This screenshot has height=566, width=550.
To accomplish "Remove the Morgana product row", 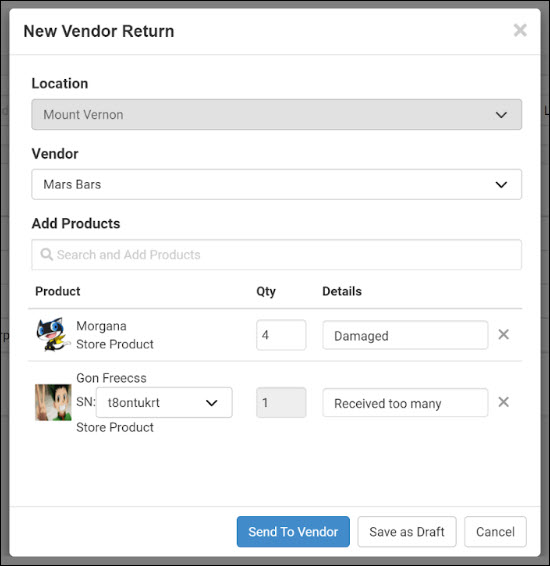I will 503,335.
